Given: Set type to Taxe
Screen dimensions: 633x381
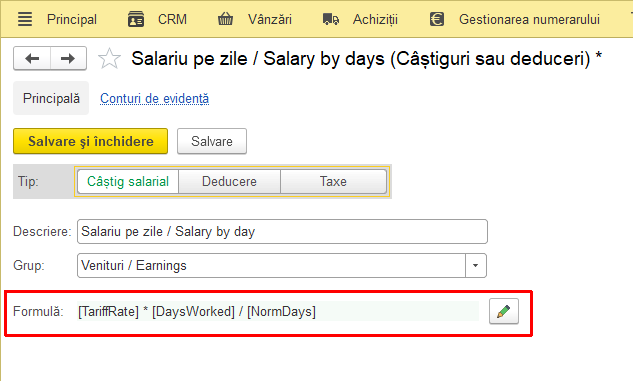Looking at the screenshot, I should click(x=333, y=181).
